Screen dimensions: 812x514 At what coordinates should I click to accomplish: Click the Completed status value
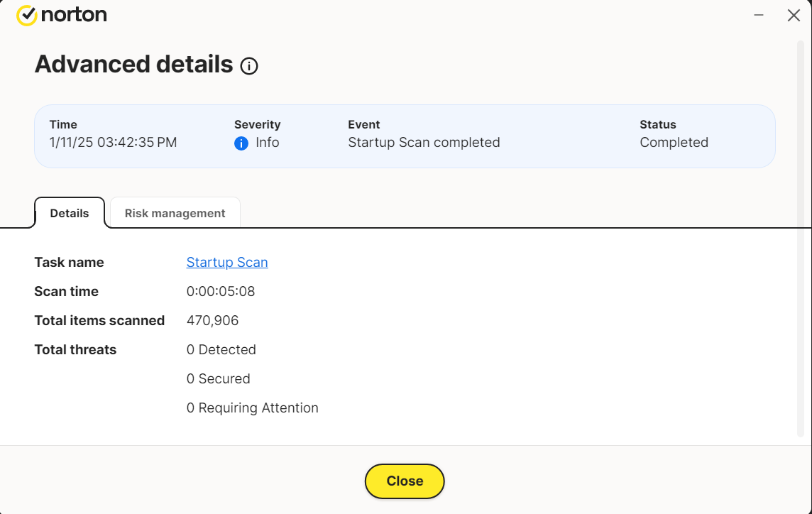point(674,143)
